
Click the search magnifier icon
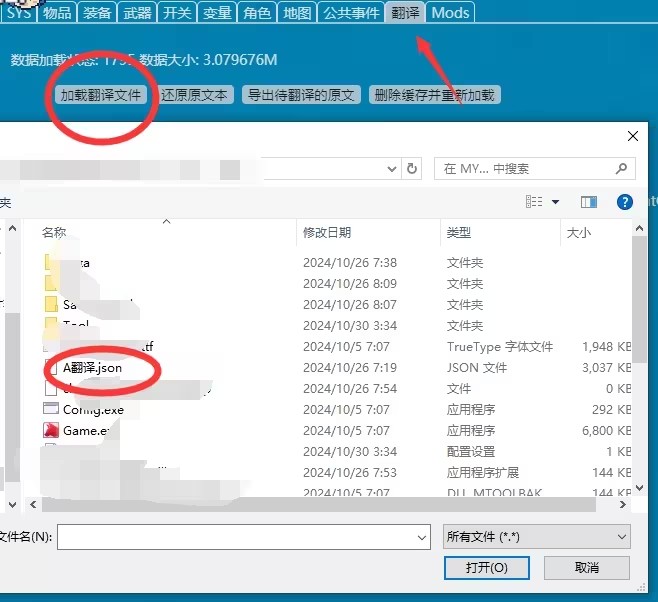click(621, 169)
